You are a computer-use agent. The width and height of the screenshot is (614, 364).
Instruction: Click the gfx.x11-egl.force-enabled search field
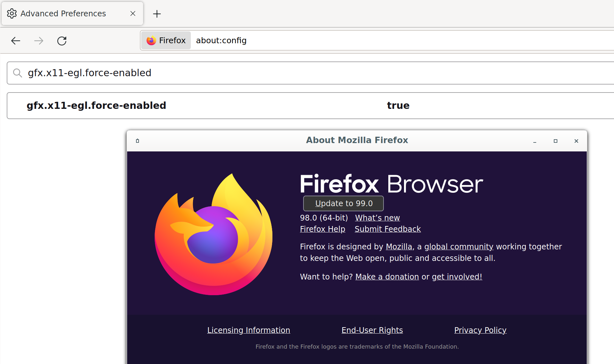point(311,73)
